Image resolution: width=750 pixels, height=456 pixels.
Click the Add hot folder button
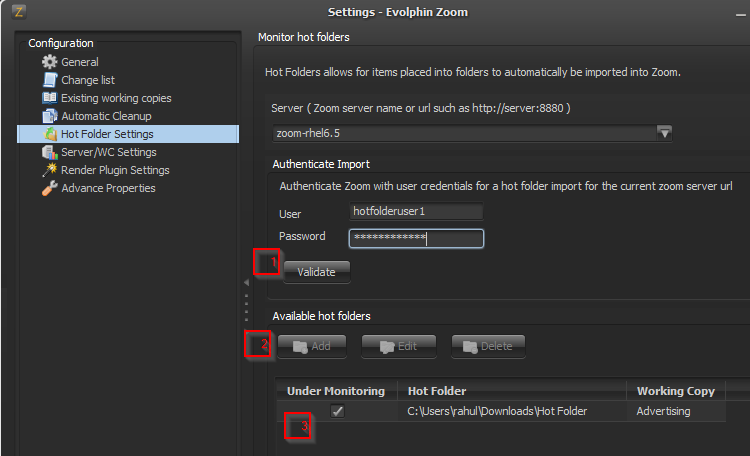312,346
